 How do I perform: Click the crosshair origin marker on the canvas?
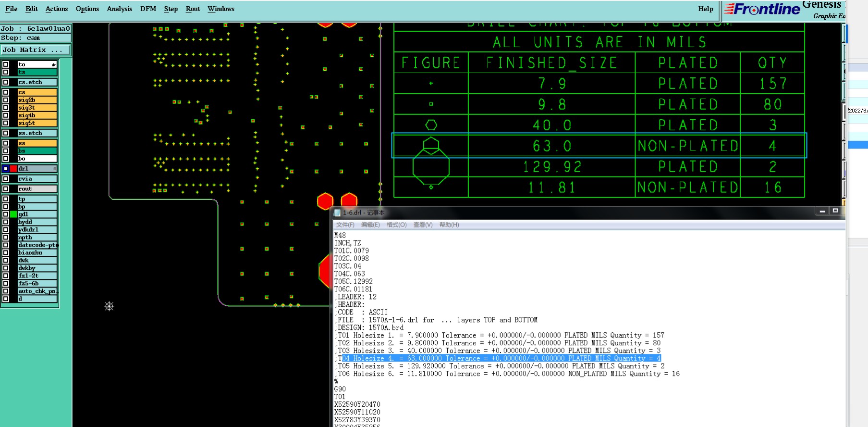pyautogui.click(x=109, y=306)
